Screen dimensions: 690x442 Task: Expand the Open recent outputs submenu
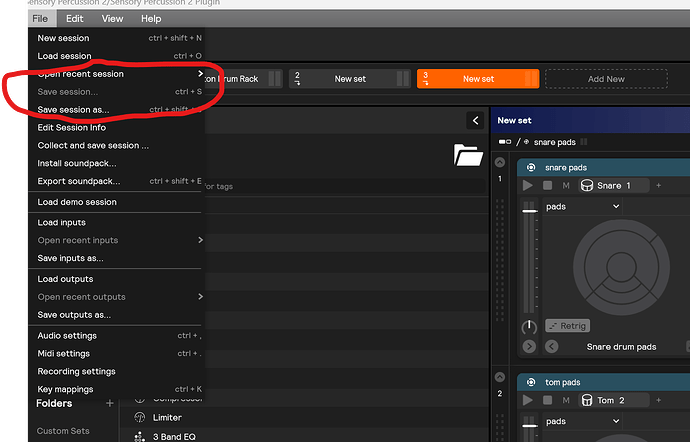click(117, 297)
